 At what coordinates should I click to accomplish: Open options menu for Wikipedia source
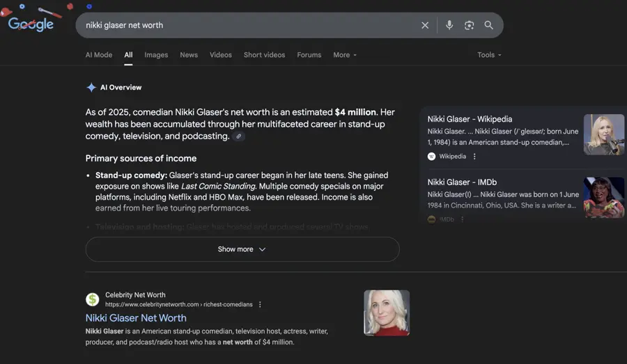[x=475, y=157]
